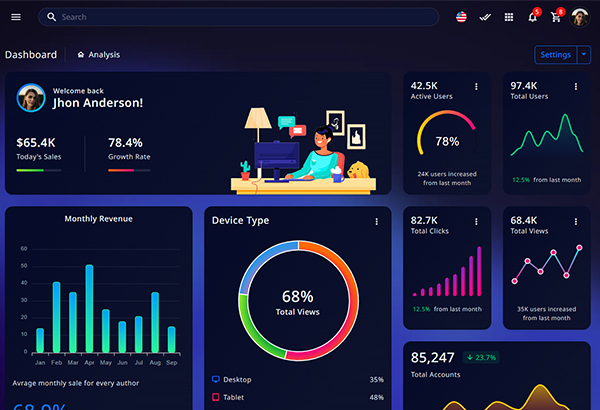Open Active Users card options menu
Image resolution: width=600 pixels, height=410 pixels.
pyautogui.click(x=476, y=87)
